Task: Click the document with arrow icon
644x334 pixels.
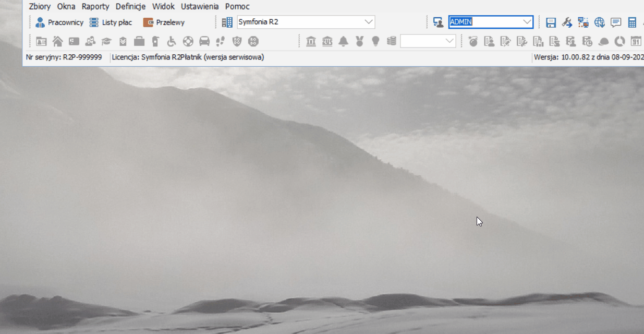Action: coord(554,41)
